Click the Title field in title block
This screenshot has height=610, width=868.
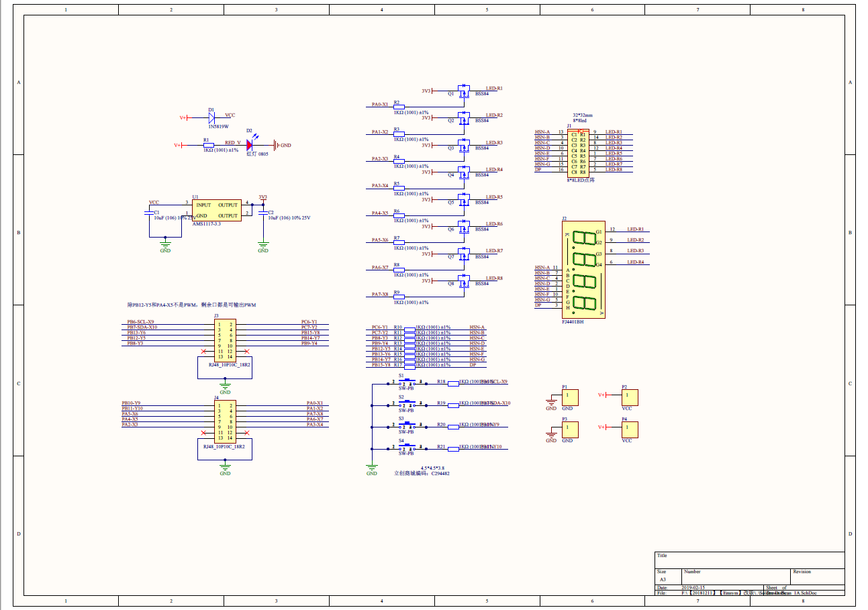(750, 560)
